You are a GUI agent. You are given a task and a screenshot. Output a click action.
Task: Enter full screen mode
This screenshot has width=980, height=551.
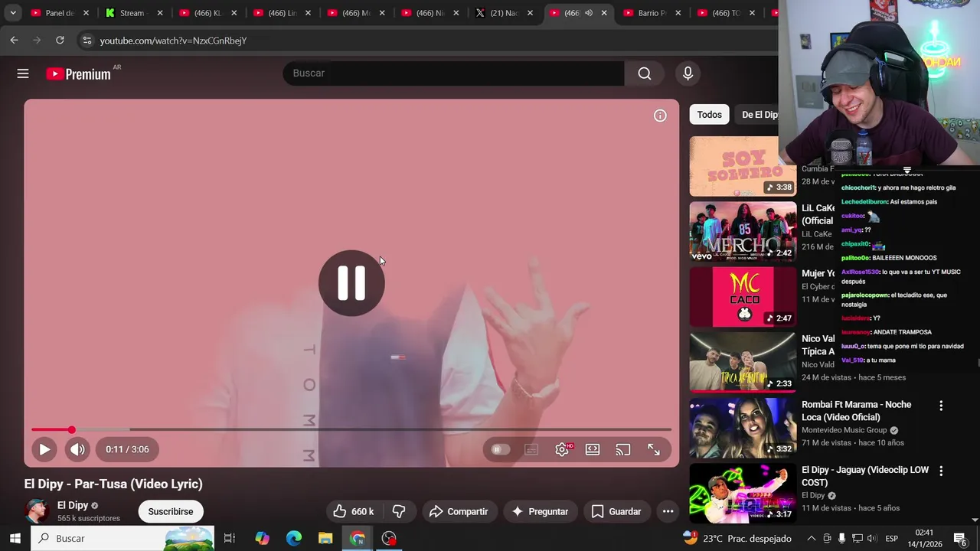pos(654,449)
